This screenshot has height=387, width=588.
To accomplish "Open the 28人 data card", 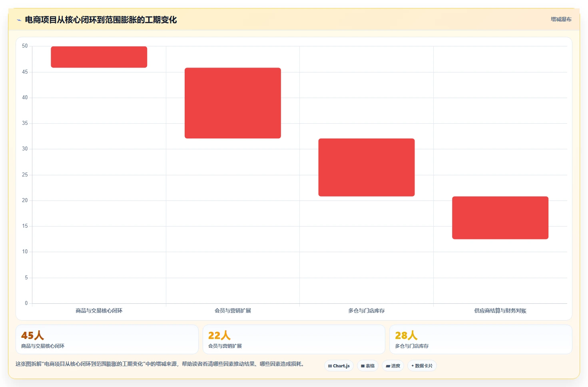I will pos(481,339).
